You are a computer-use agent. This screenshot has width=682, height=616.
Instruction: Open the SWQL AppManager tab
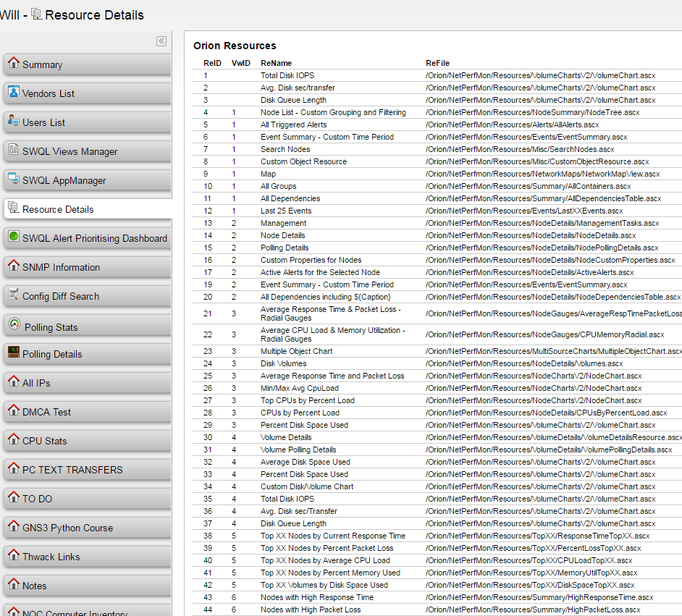pos(88,180)
